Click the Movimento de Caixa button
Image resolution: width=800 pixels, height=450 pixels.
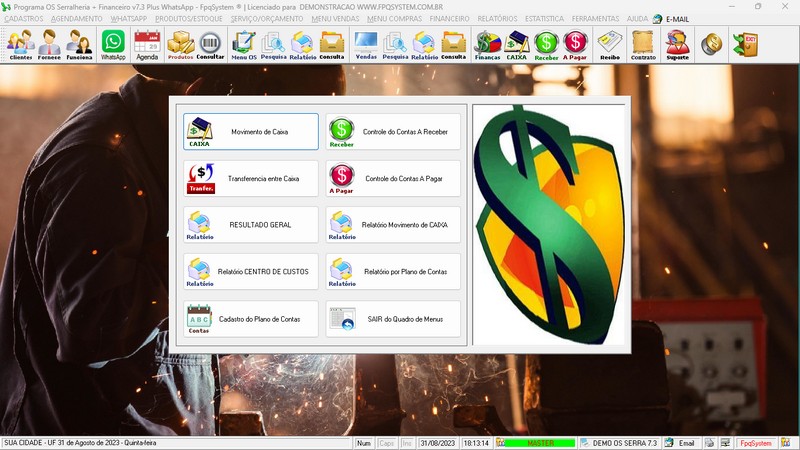tap(251, 131)
